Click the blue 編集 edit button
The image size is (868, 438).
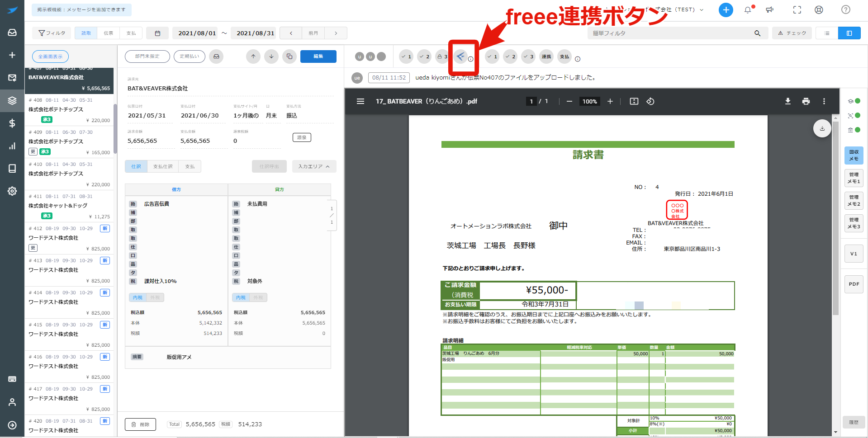tap(318, 57)
